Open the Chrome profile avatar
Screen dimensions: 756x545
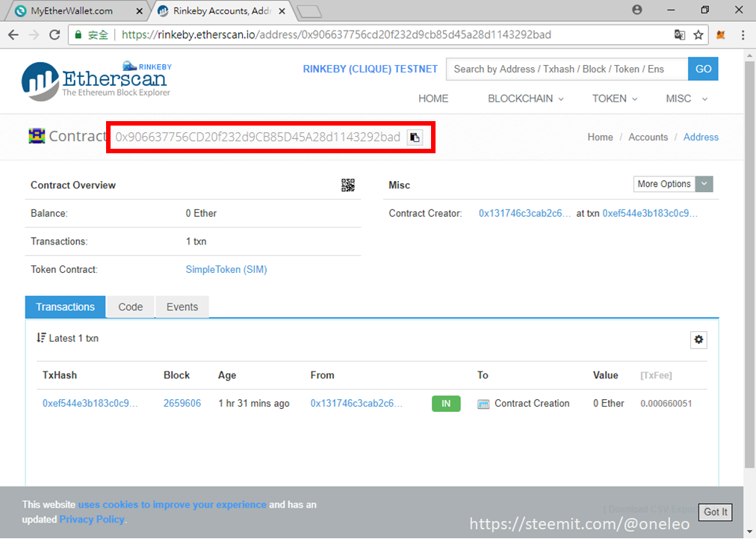pos(637,10)
